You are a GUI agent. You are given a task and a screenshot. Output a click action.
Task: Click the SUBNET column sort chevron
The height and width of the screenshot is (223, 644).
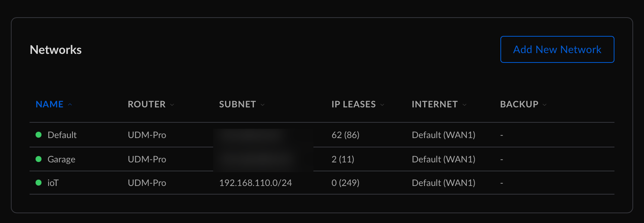pyautogui.click(x=263, y=105)
